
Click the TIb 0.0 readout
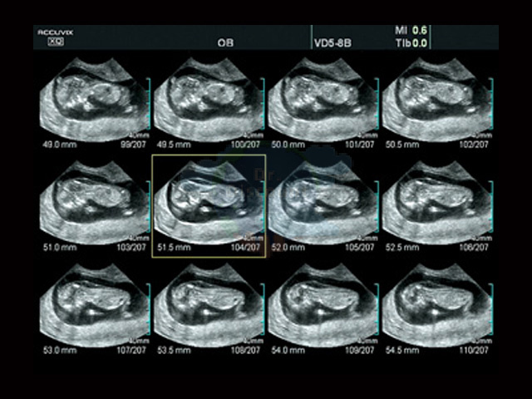(411, 43)
